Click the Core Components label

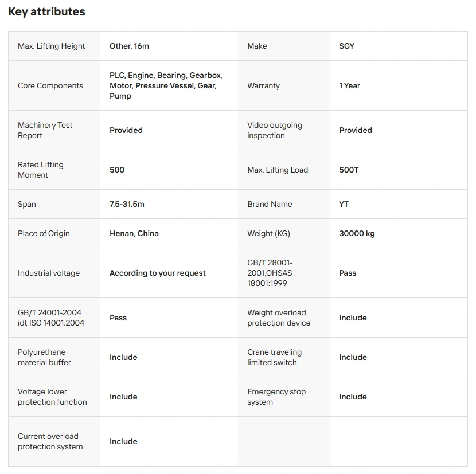50,85
